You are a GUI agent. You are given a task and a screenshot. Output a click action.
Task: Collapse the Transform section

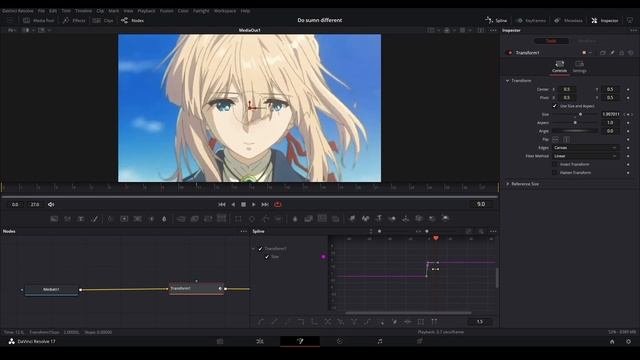click(507, 81)
